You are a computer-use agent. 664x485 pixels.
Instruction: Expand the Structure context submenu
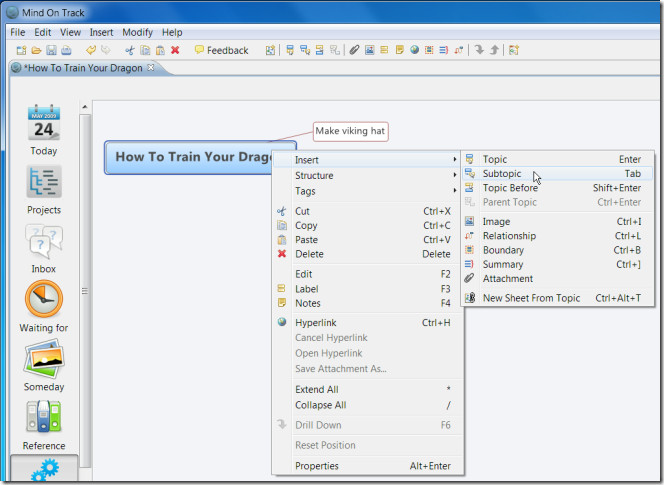(x=367, y=175)
